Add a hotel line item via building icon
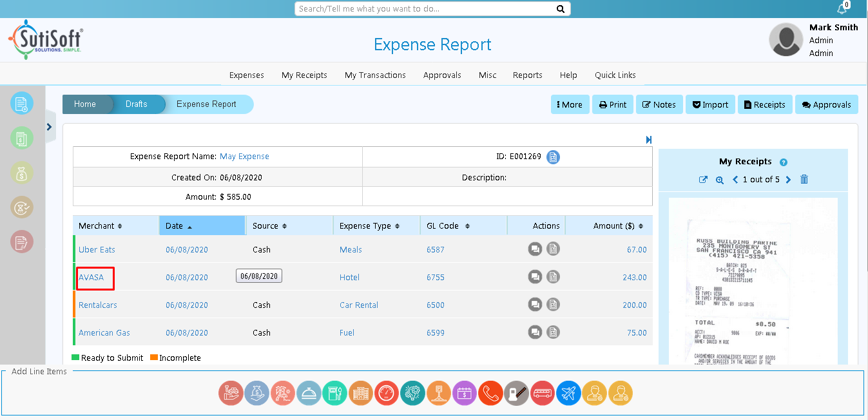 tap(361, 392)
